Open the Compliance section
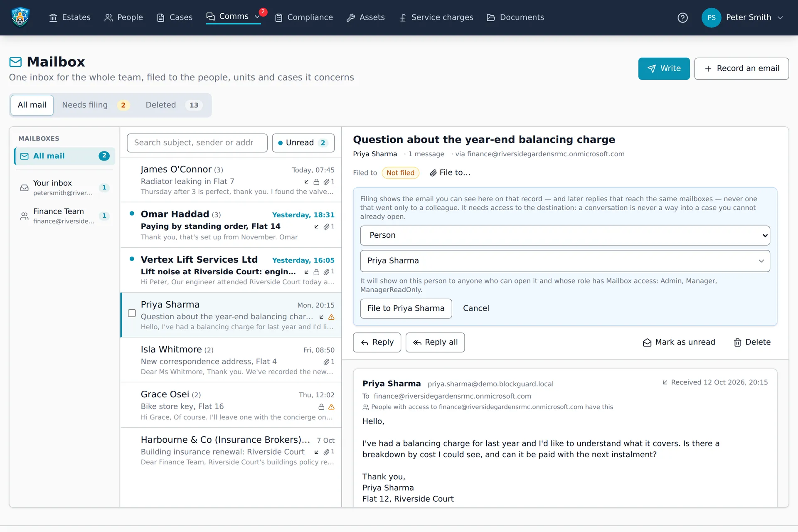This screenshot has width=798, height=532. pyautogui.click(x=304, y=17)
